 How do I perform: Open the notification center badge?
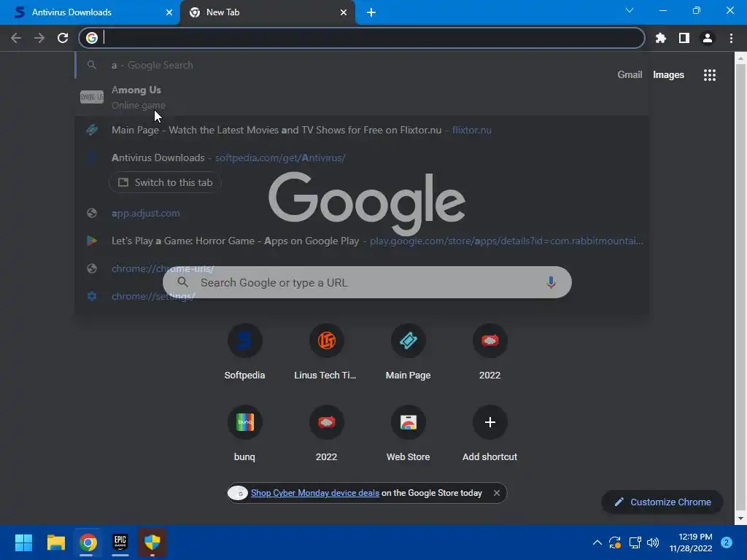pos(727,542)
